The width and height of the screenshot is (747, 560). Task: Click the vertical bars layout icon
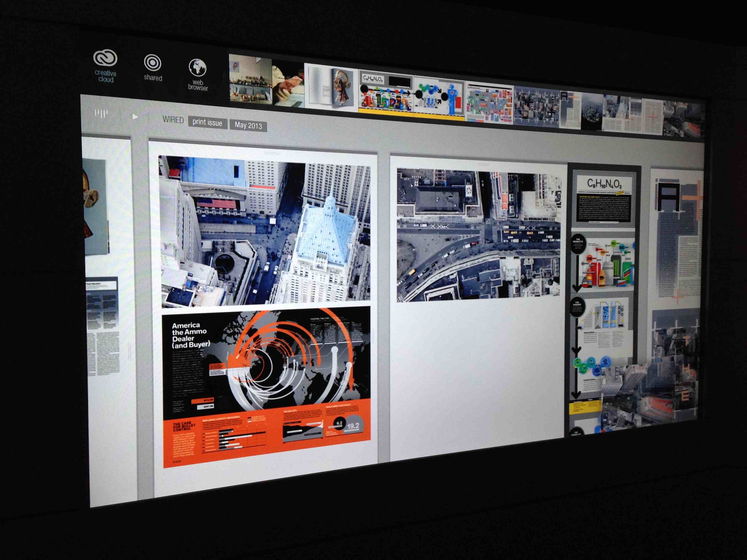click(101, 113)
